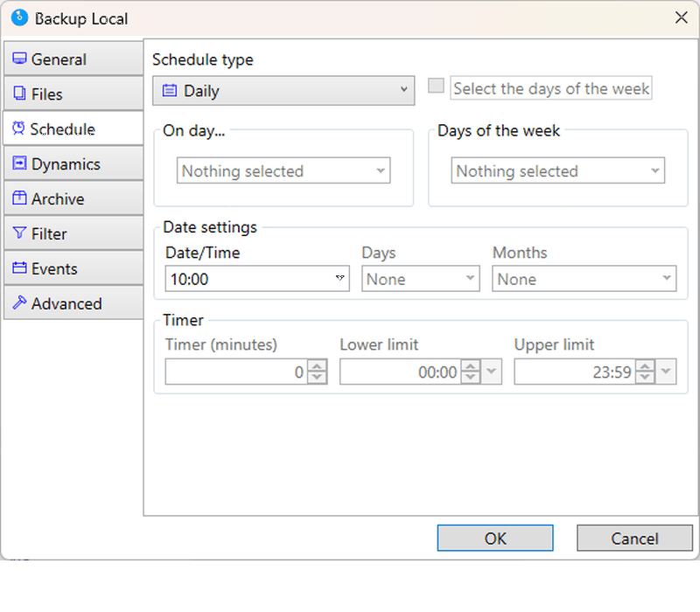Increase Timer minutes with up arrow
This screenshot has width=700, height=612.
point(317,366)
